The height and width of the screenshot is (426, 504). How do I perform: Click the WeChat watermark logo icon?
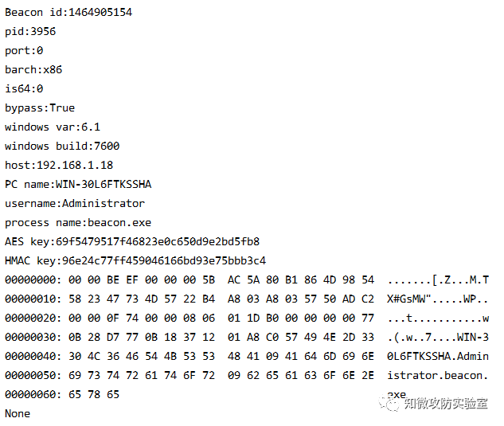click(390, 403)
